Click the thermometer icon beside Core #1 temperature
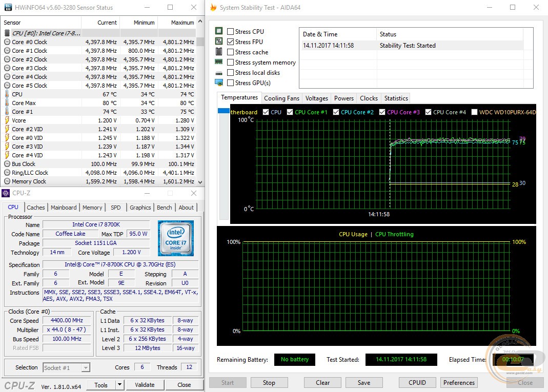548x392 pixels. (x=7, y=112)
